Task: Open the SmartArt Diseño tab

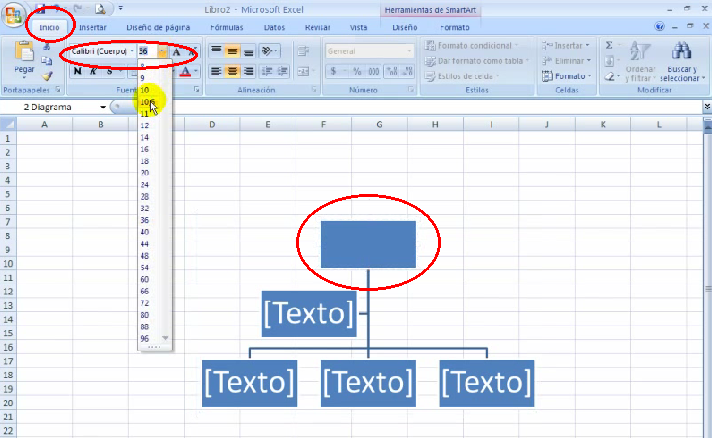Action: tap(405, 27)
